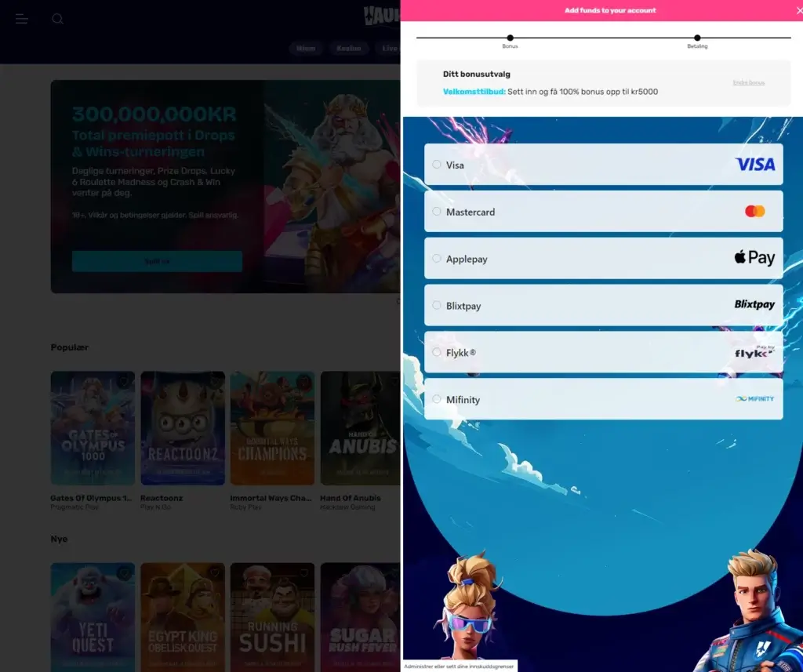Click the Endre bonus link

[x=748, y=82]
